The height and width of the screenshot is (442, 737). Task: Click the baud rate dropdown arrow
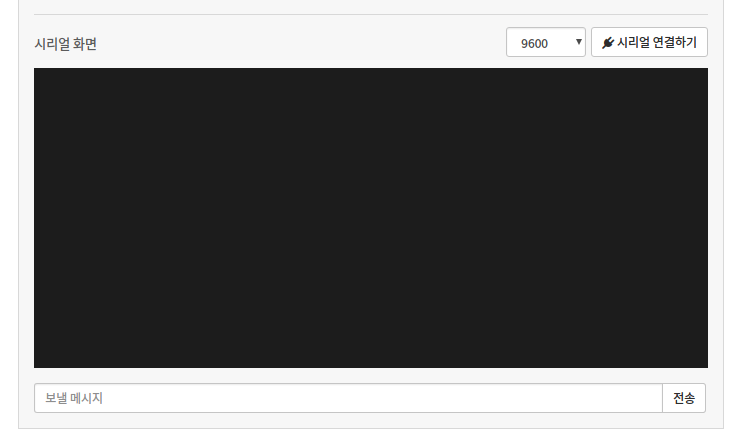pos(579,42)
